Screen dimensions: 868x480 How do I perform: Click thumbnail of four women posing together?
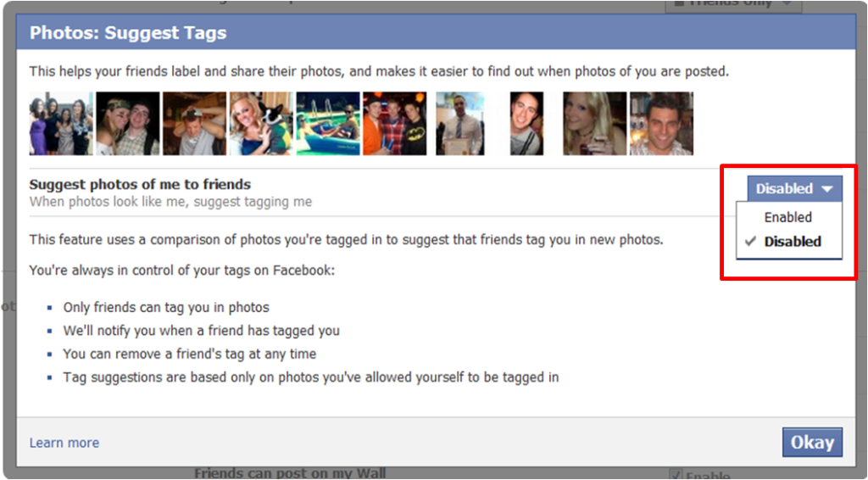(61, 124)
